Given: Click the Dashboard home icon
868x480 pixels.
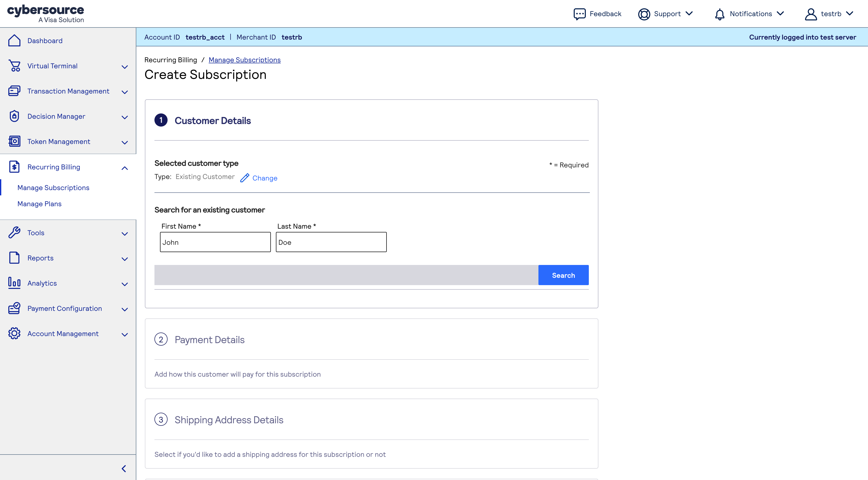Looking at the screenshot, I should tap(14, 40).
